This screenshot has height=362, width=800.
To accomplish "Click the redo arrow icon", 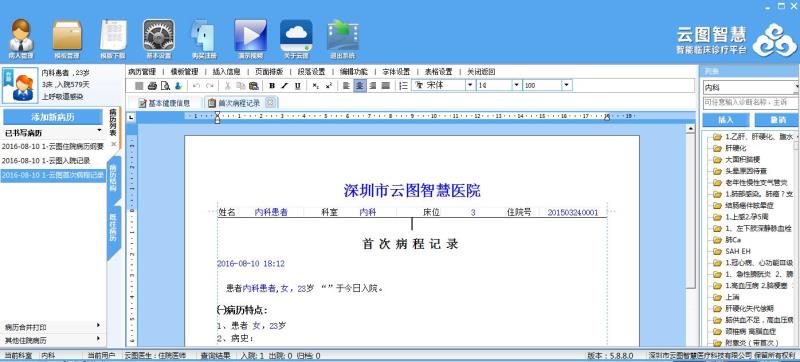I will click(x=209, y=86).
